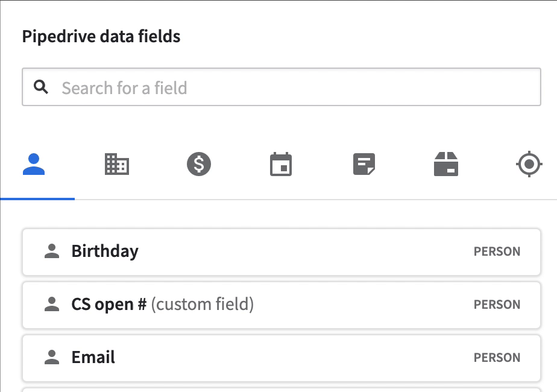Open the Person fields tab icon

point(34,164)
